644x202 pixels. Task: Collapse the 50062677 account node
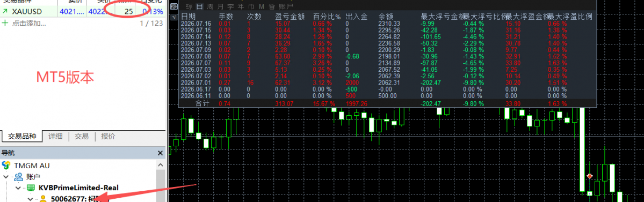[31, 199]
